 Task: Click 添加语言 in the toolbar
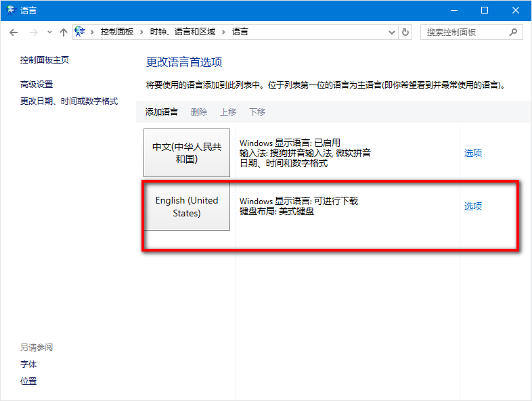point(162,112)
